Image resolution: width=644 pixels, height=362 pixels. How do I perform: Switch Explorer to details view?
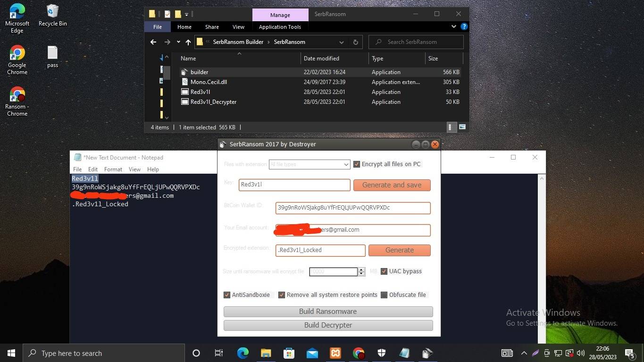coord(451,127)
